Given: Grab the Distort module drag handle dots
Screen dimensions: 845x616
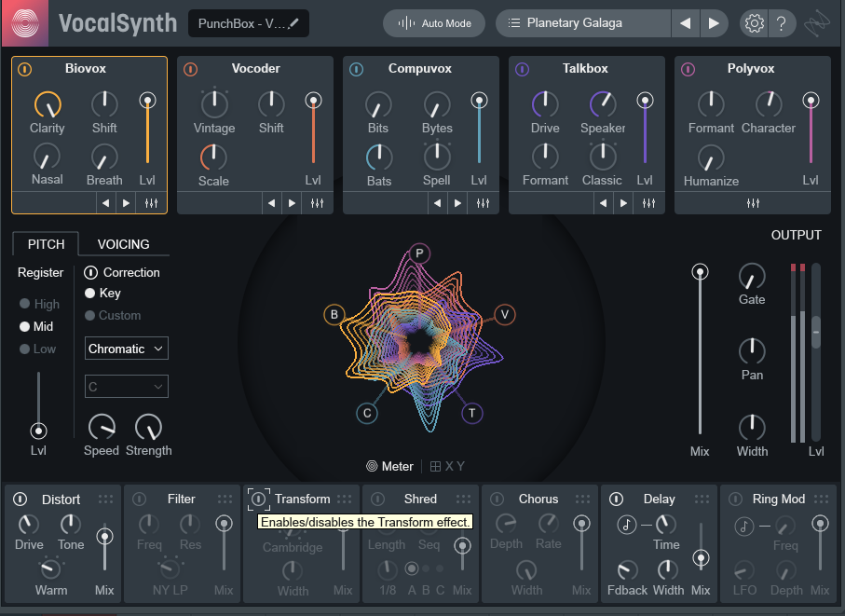Looking at the screenshot, I should point(105,500).
